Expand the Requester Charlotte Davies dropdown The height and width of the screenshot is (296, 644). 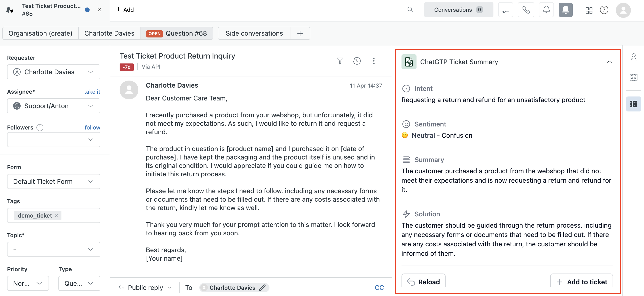53,72
